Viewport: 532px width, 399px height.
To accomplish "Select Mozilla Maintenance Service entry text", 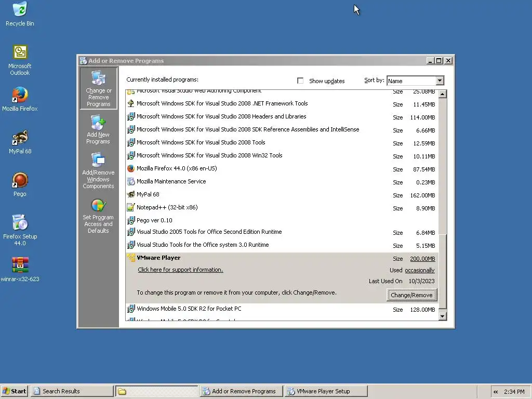I will pyautogui.click(x=171, y=181).
